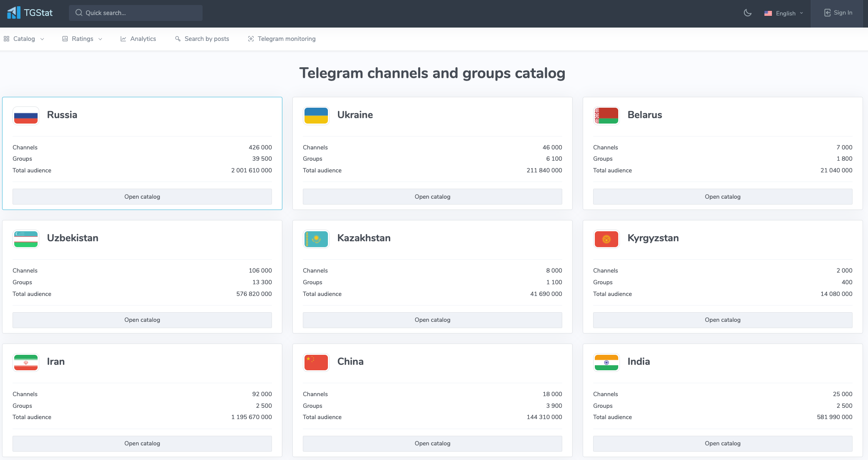Screen dimensions: 868x460
Task: Open the Ratings menu
Action: pos(82,39)
